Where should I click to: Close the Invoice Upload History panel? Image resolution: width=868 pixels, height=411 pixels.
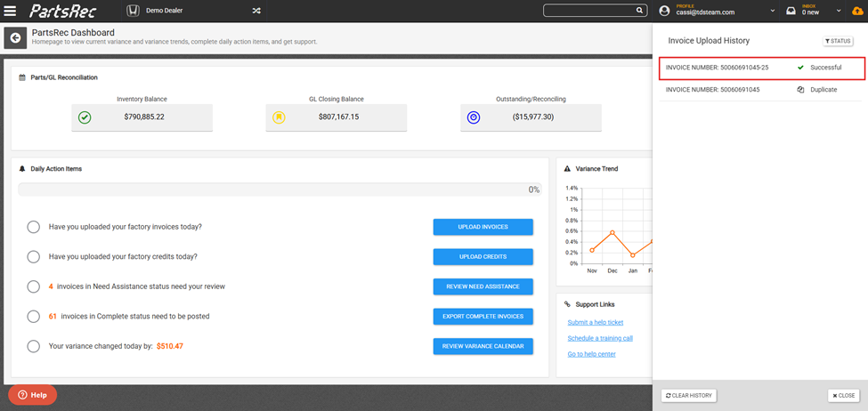[843, 396]
